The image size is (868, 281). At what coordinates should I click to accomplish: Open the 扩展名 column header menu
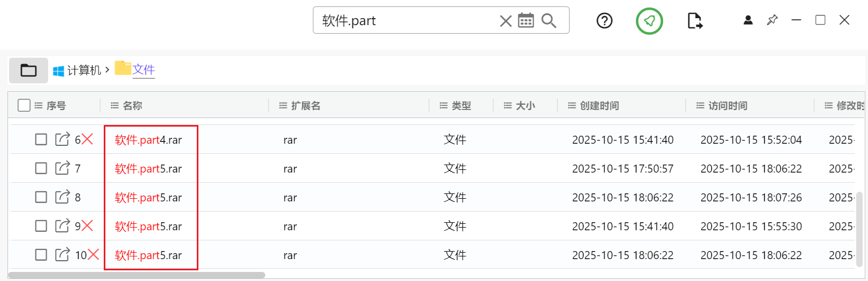pyautogui.click(x=283, y=106)
